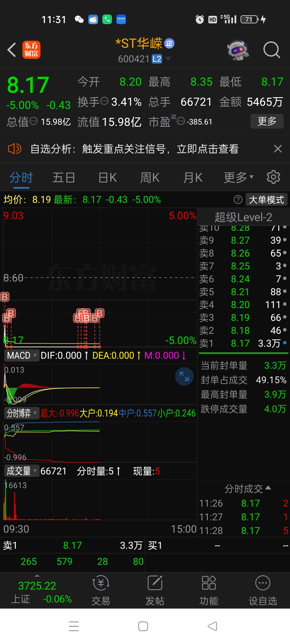Tap the blue dot beside 卖1 3.3万
290x644 pixels.
pyautogui.click(x=285, y=343)
